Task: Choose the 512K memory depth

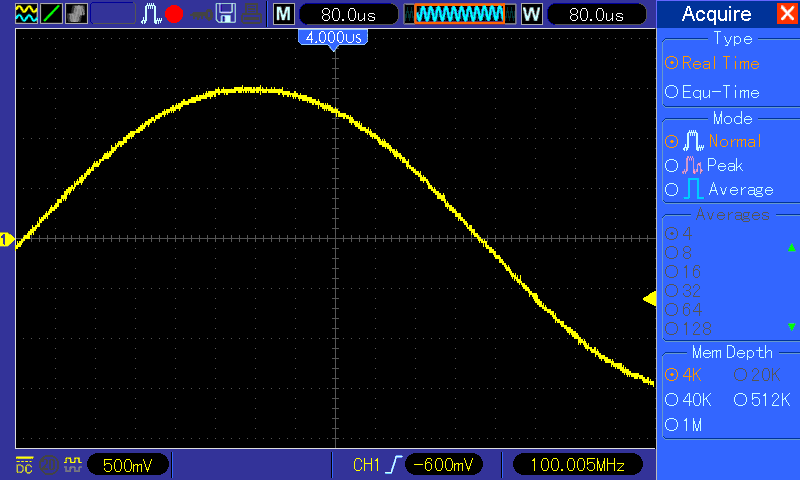Action: pos(762,400)
